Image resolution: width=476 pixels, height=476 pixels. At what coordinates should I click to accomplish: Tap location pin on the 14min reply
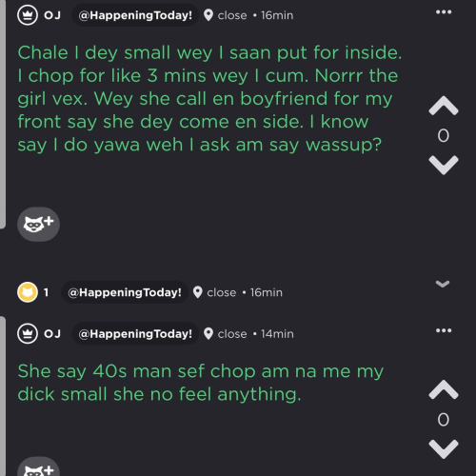pos(208,334)
